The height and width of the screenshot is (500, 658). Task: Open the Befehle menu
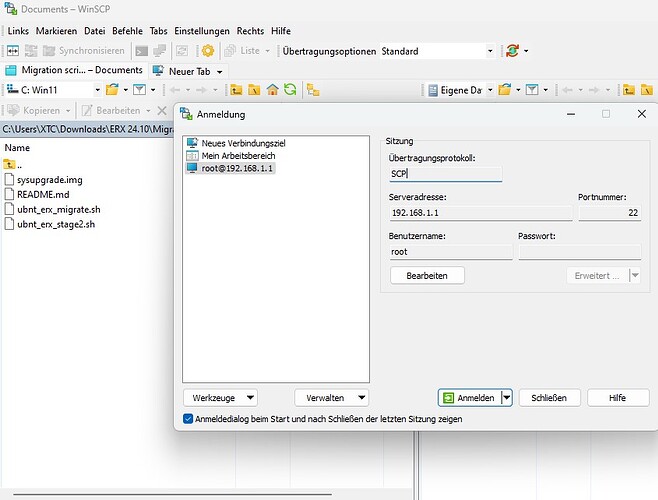tap(126, 31)
